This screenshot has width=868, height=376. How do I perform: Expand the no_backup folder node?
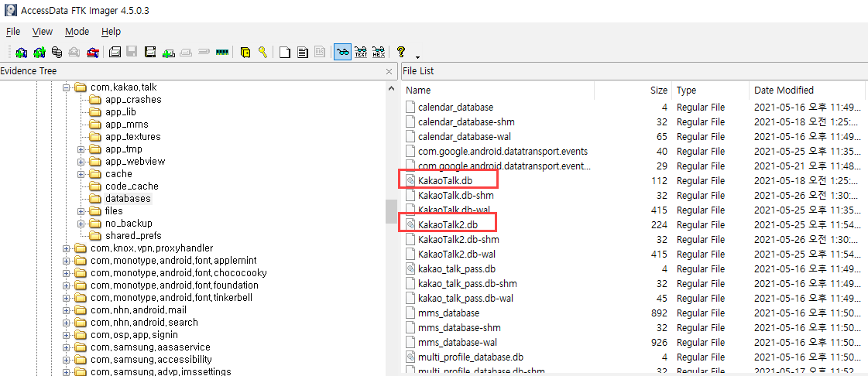coord(81,224)
